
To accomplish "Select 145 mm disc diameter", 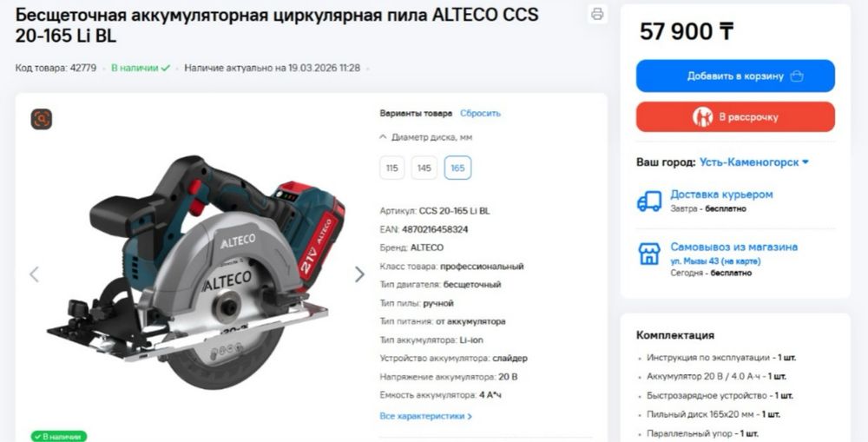I will (x=424, y=168).
